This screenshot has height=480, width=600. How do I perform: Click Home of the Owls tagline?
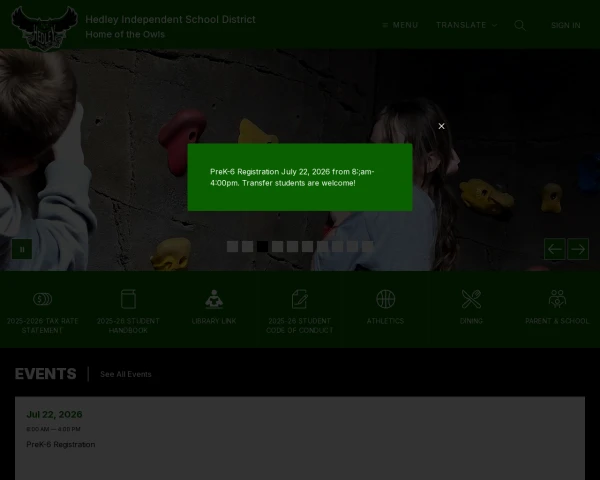[x=125, y=34]
